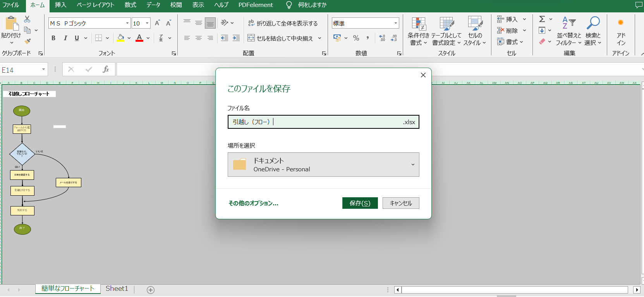Click the Paste clipboard icon
This screenshot has width=644, height=297.
point(11,23)
